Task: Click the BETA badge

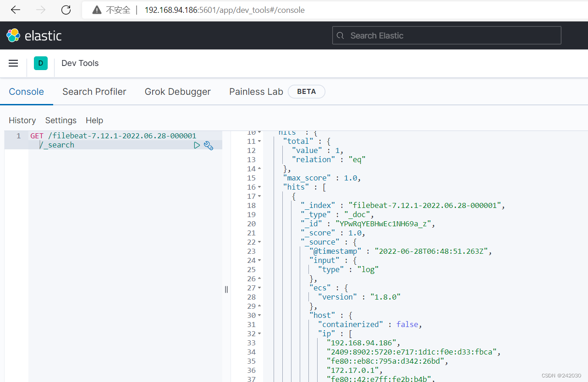Action: click(x=307, y=92)
